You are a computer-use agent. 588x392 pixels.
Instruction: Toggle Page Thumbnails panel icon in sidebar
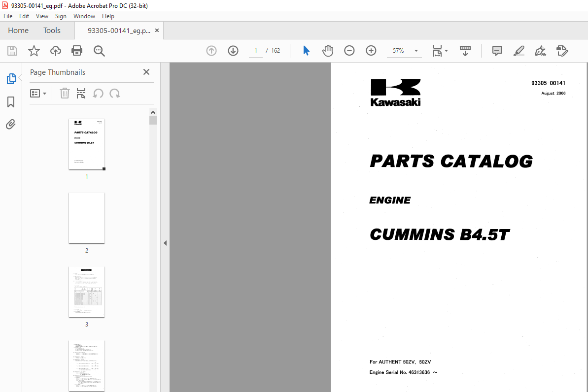[x=11, y=79]
